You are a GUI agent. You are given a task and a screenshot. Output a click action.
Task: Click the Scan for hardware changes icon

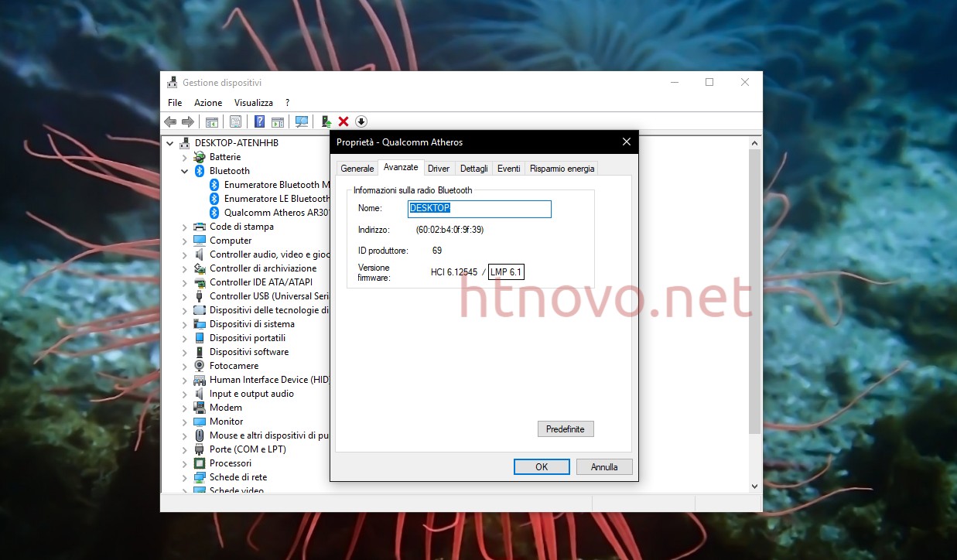(301, 121)
